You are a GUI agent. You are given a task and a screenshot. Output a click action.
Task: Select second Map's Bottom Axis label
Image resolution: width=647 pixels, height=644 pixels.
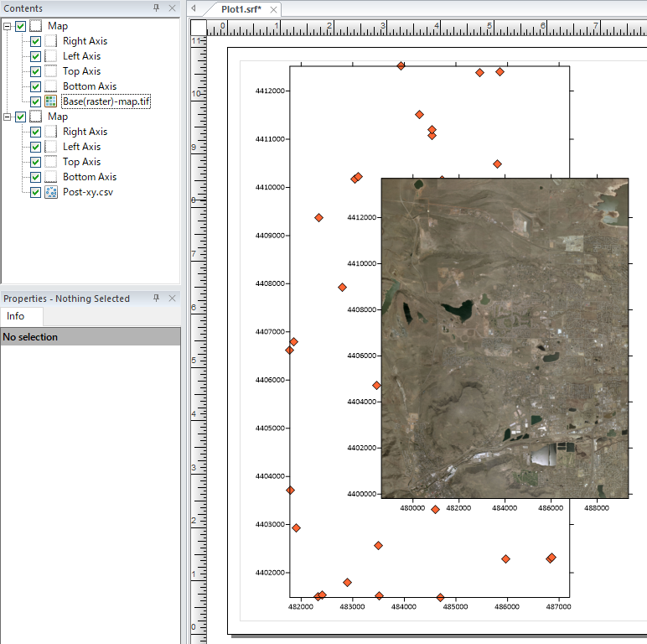click(90, 177)
